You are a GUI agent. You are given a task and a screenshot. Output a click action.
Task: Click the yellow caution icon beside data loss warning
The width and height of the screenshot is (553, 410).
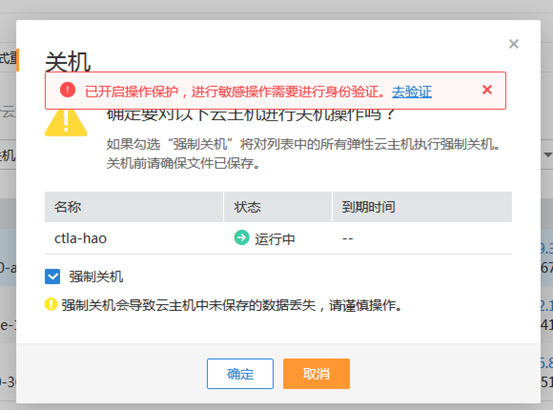tap(51, 304)
